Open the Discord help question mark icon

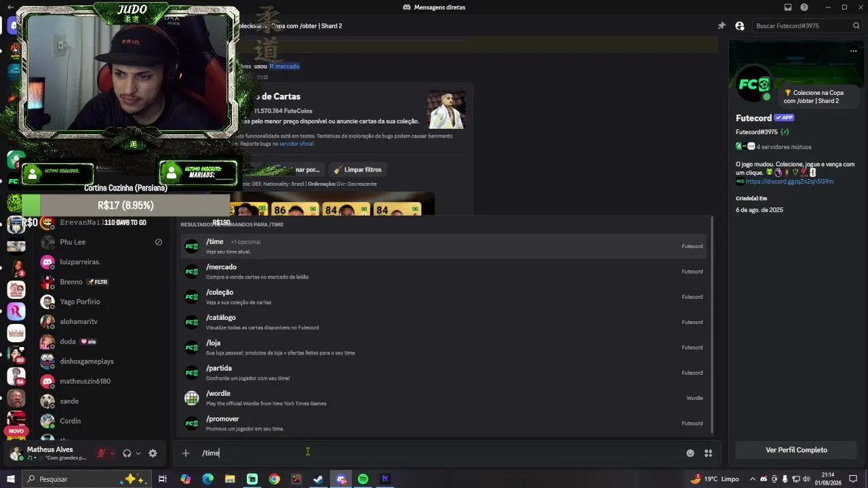tap(804, 7)
